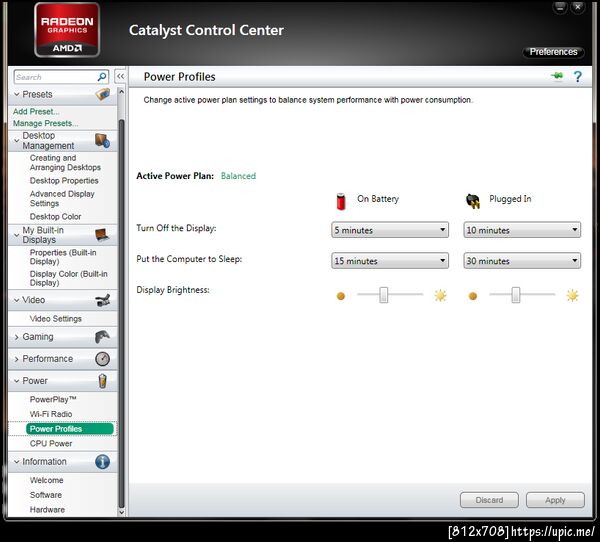600x542 pixels.
Task: Click the Information blue icon
Action: (x=102, y=462)
